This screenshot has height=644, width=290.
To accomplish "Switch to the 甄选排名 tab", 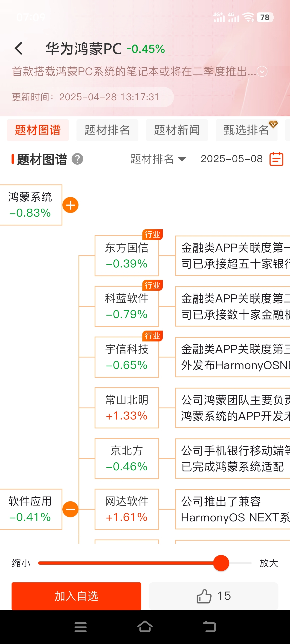I will (246, 130).
